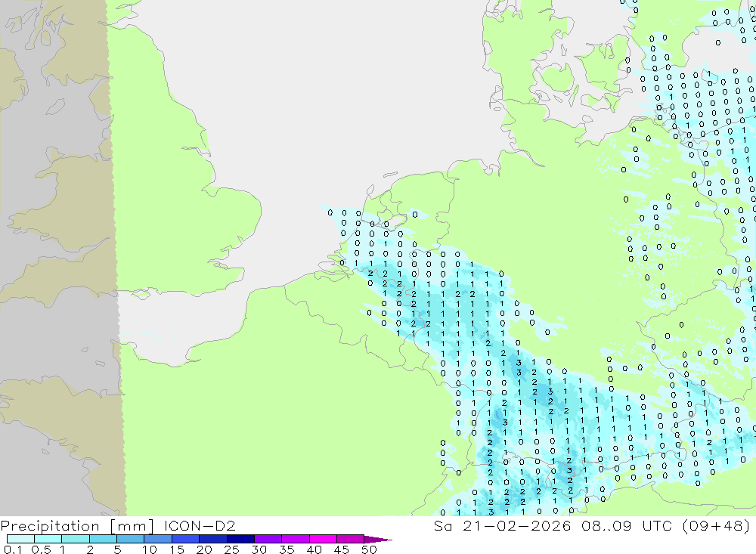The width and height of the screenshot is (756, 554).
Task: Click the '45' legend scale label
Action: coord(342,549)
